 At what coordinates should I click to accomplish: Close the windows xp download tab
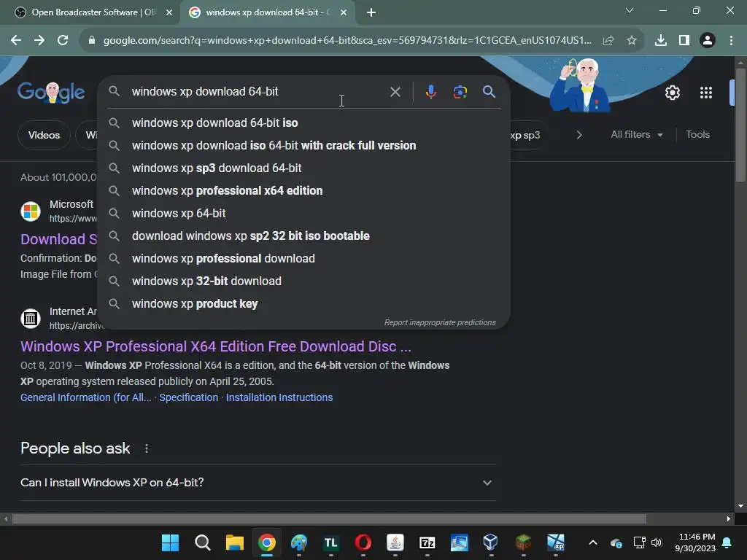click(343, 12)
